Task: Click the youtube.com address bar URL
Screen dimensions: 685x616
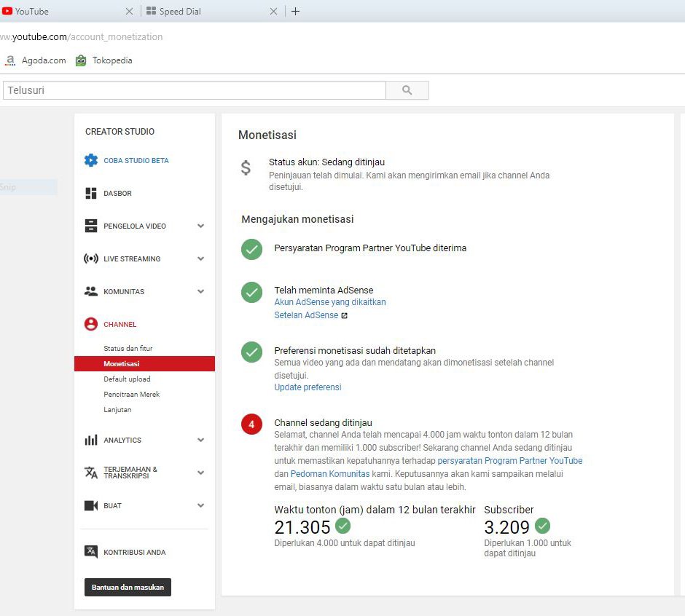Action: [x=82, y=36]
